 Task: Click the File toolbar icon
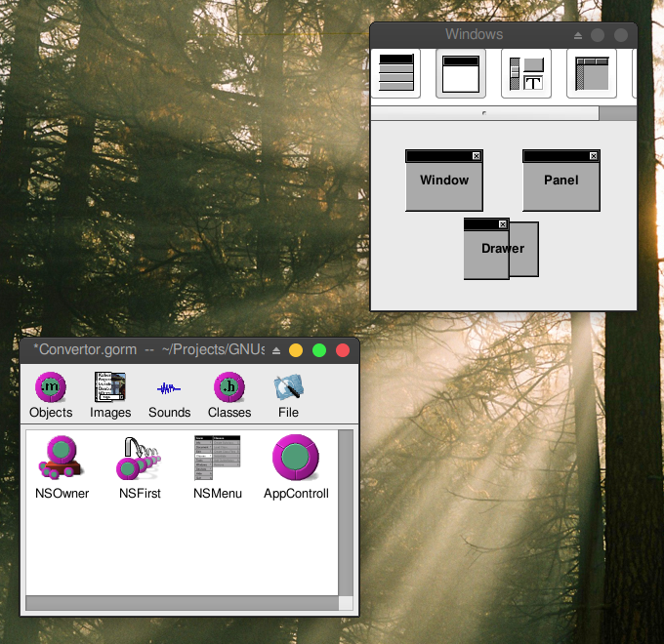click(288, 395)
